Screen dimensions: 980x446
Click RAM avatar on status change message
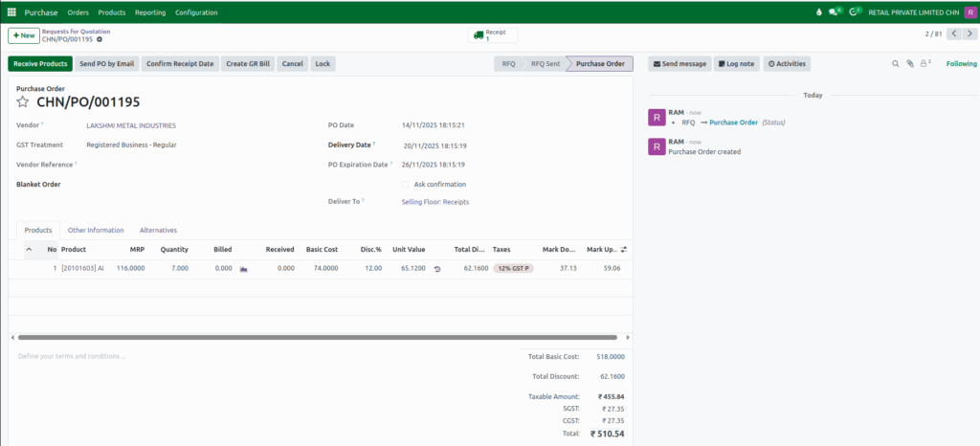(657, 117)
